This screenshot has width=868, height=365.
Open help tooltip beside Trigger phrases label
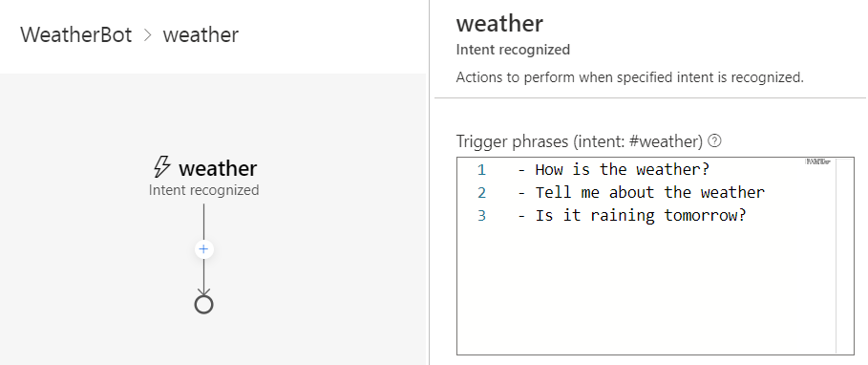714,141
